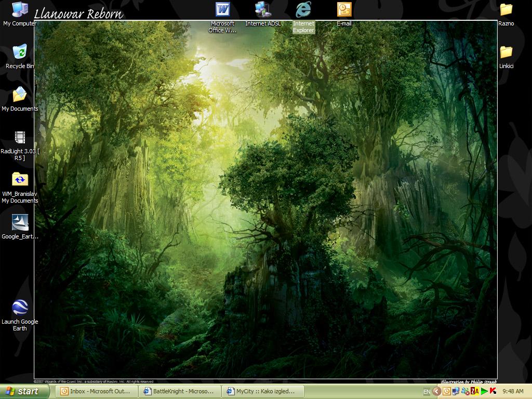Launch RadLight 3.03 media player
This screenshot has width=532, height=399.
click(x=20, y=138)
